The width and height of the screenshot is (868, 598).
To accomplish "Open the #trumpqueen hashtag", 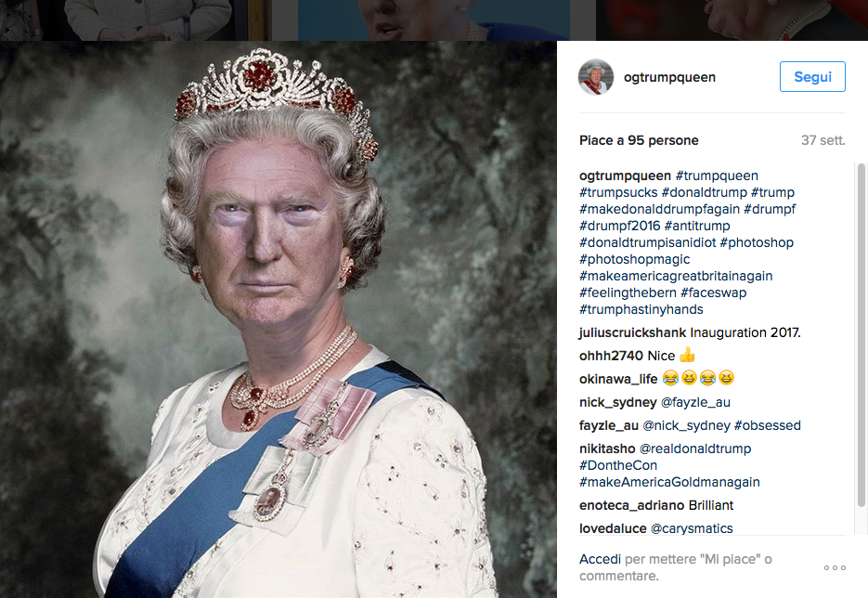I will click(x=717, y=175).
